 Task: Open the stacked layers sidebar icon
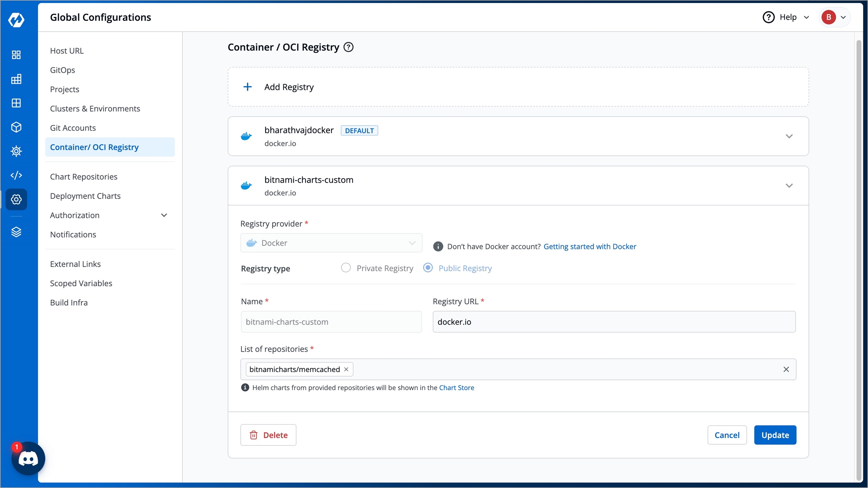point(16,232)
